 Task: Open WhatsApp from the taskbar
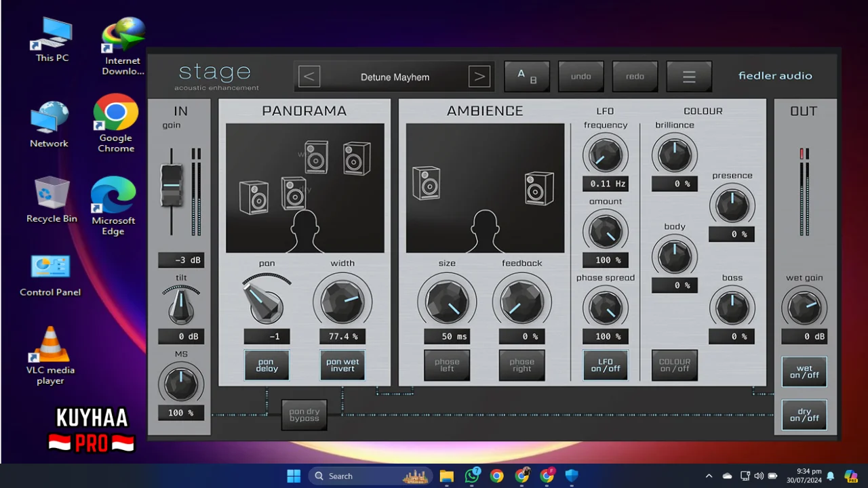click(x=472, y=476)
